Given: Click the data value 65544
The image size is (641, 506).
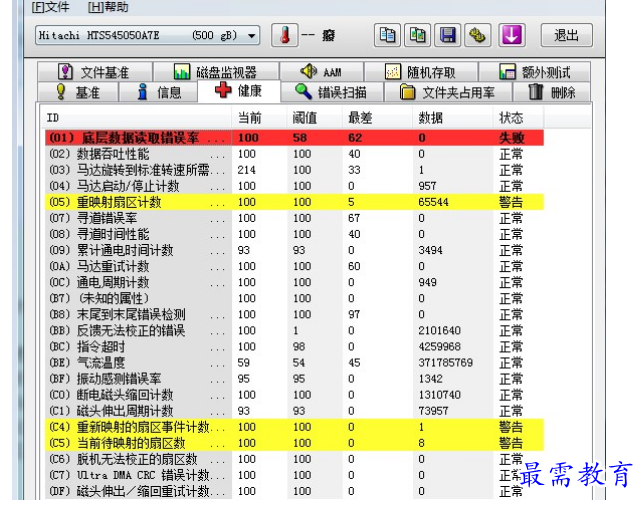Looking at the screenshot, I should 433,202.
